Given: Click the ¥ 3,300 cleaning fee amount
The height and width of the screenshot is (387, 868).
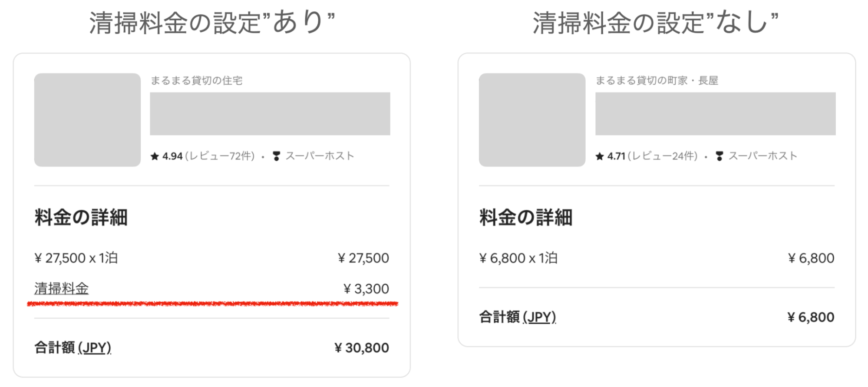Looking at the screenshot, I should (x=366, y=289).
